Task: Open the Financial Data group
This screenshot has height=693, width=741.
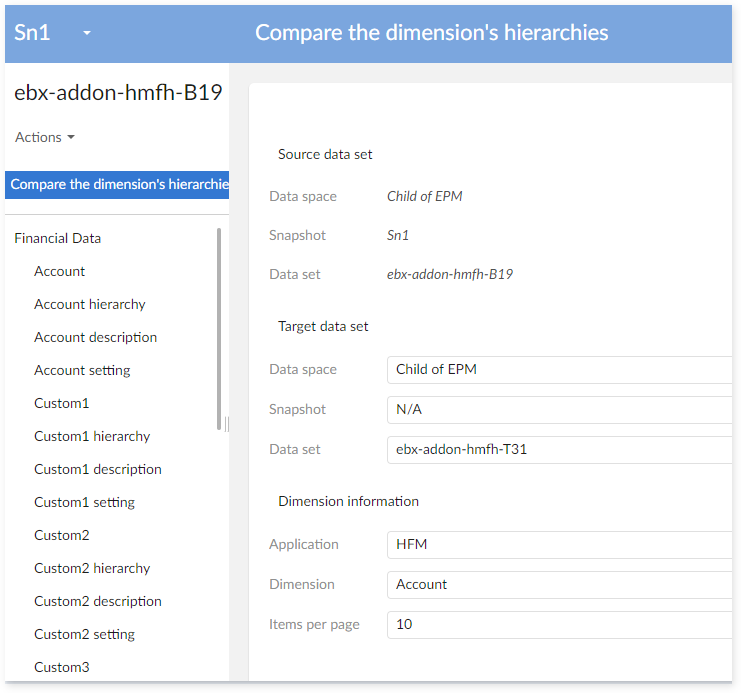Action: point(57,238)
